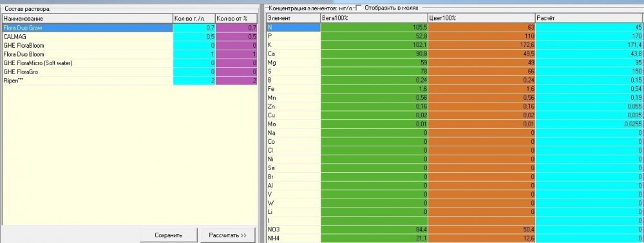Image resolution: width=644 pixels, height=243 pixels.
Task: Select the grams-per-liter cell for Flora Duo Bloom
Action: tap(194, 54)
